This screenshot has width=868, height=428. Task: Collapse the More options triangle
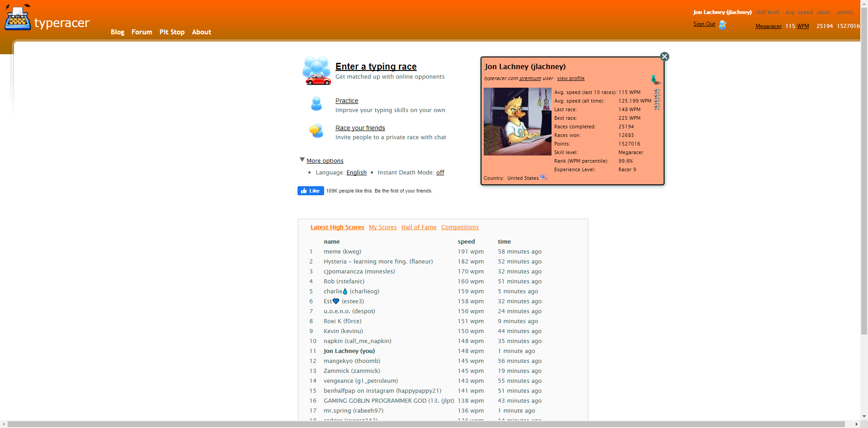302,160
